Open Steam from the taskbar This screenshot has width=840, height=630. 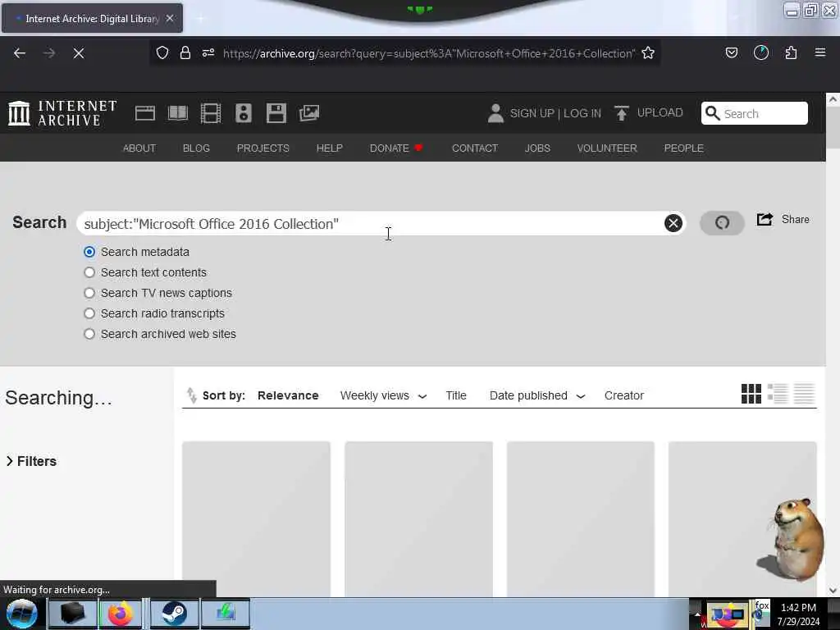click(x=173, y=614)
